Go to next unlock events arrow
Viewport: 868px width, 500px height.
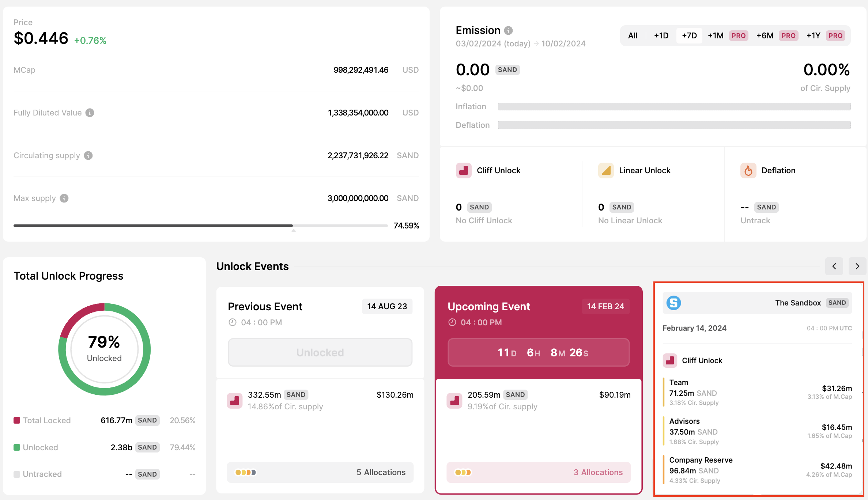coord(857,266)
